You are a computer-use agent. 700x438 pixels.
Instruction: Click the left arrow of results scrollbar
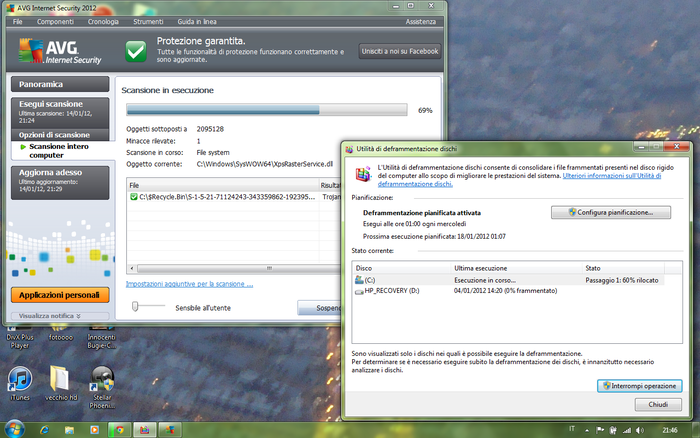pos(132,268)
